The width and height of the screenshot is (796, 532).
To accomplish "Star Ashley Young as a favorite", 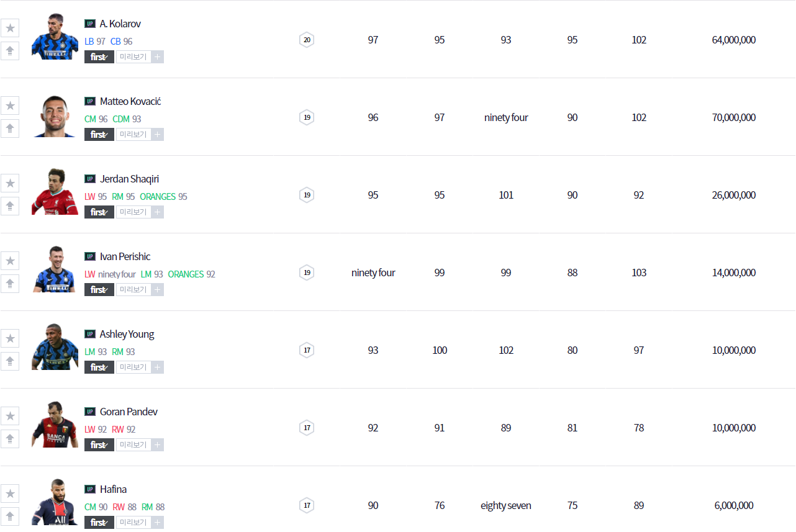I will click(x=10, y=338).
